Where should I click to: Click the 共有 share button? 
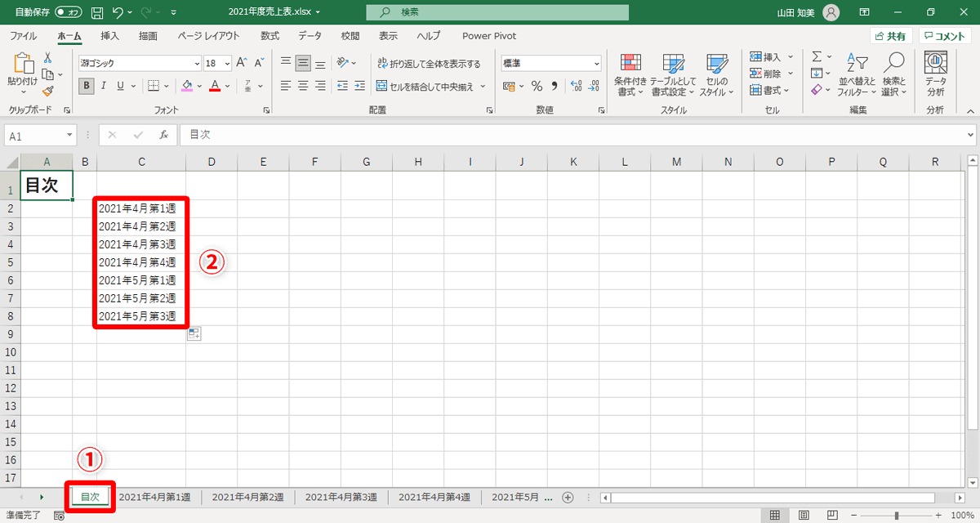pos(889,36)
